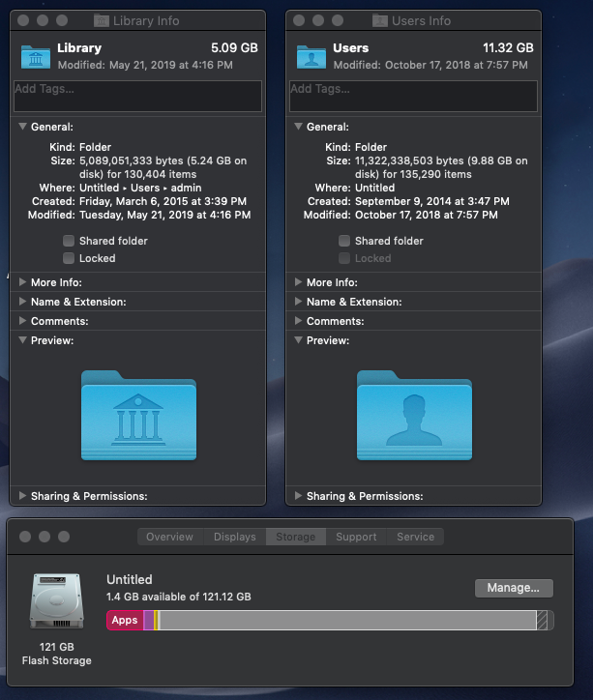
Task: Expand Comments in Users Info
Action: (298, 321)
